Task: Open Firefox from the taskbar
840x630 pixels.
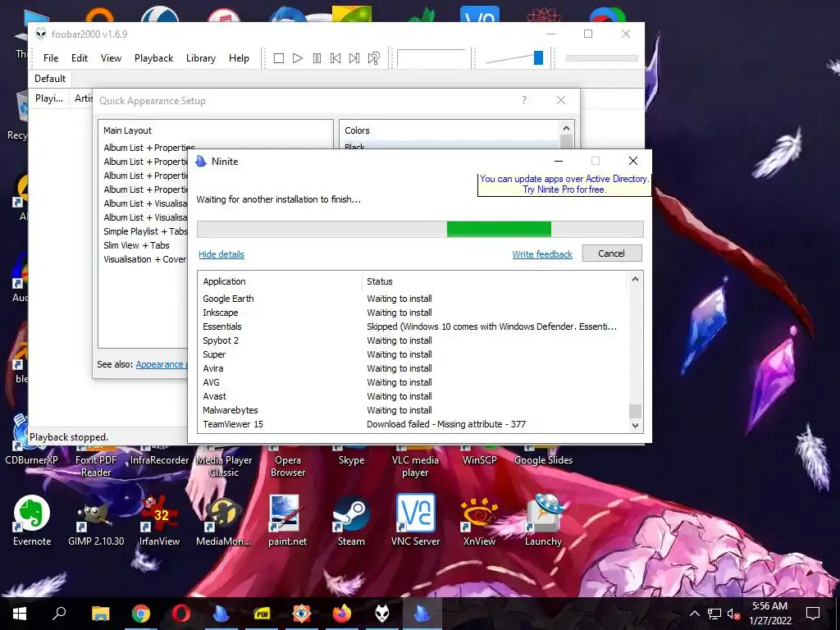Action: 342,614
